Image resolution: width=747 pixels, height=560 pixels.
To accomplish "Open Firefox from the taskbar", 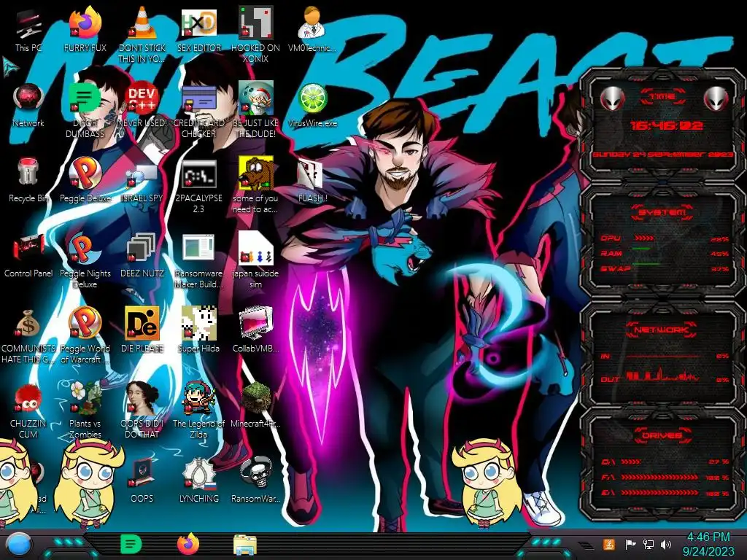I will pyautogui.click(x=188, y=544).
